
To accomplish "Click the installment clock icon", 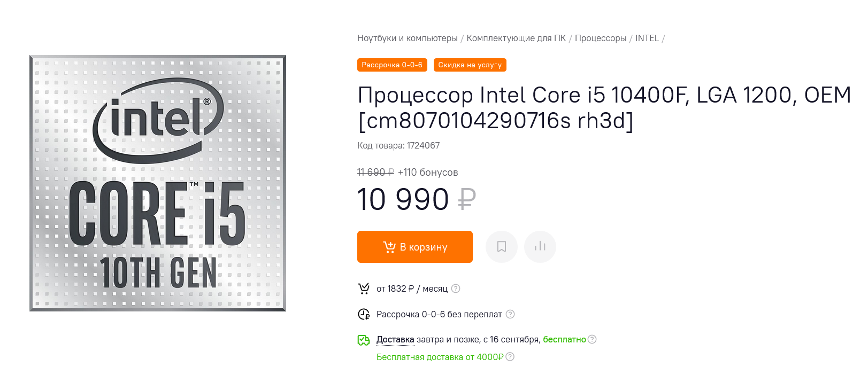I will click(x=364, y=314).
